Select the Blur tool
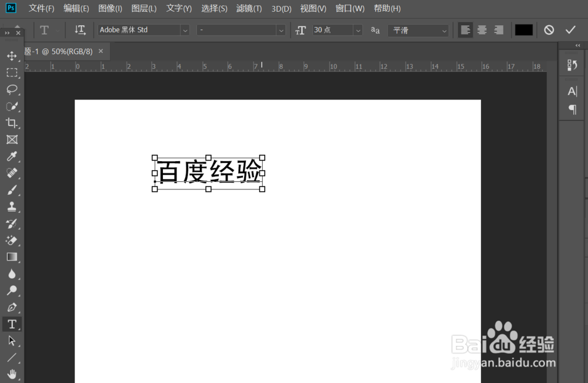 coord(12,274)
